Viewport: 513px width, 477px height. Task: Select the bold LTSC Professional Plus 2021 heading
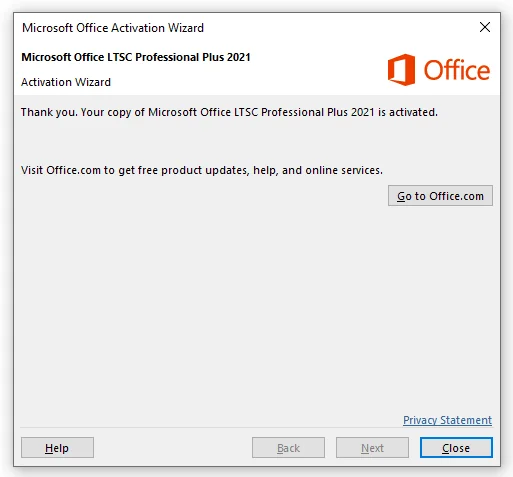136,57
